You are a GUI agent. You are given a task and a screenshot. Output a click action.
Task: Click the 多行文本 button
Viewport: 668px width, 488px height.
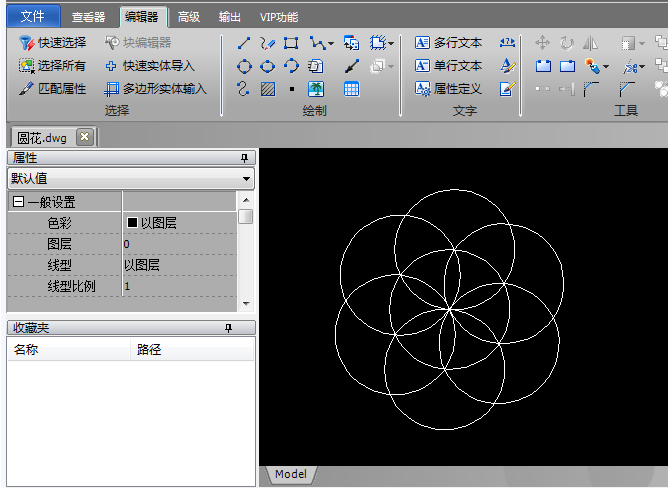(449, 43)
